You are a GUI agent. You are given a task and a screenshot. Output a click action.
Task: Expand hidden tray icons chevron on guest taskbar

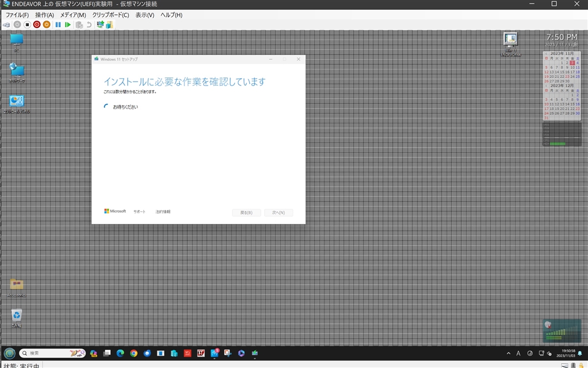coord(509,353)
